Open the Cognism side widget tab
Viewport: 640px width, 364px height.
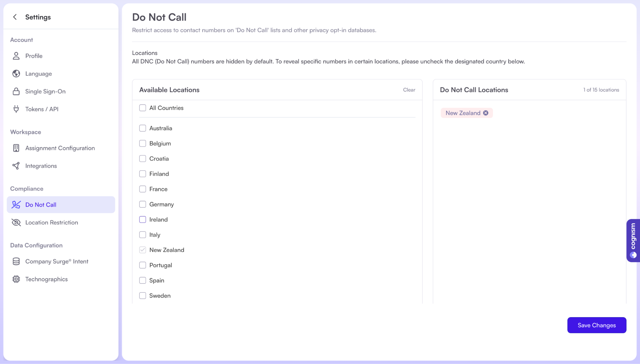point(633,240)
